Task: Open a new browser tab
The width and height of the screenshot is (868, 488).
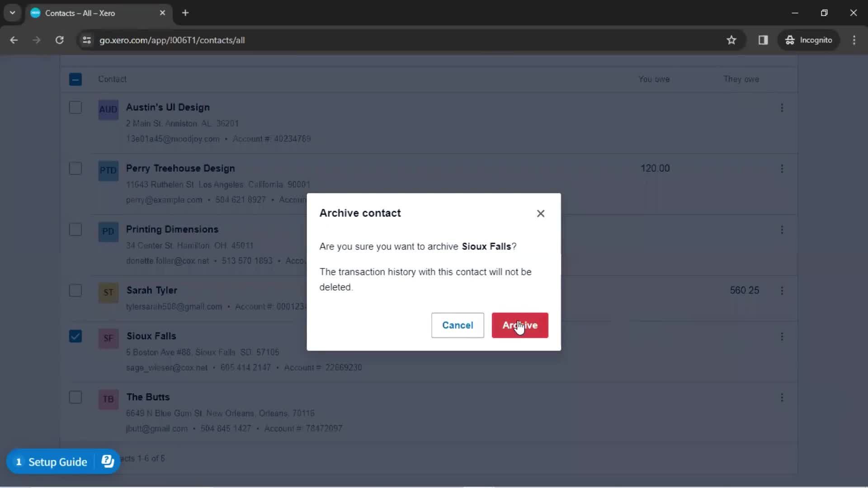Action: click(185, 13)
